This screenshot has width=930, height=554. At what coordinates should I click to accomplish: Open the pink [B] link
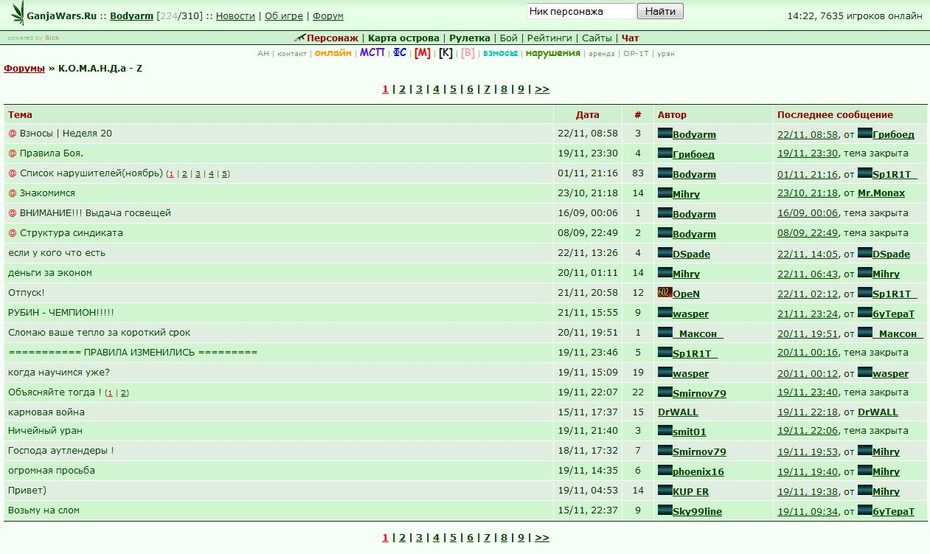(468, 53)
